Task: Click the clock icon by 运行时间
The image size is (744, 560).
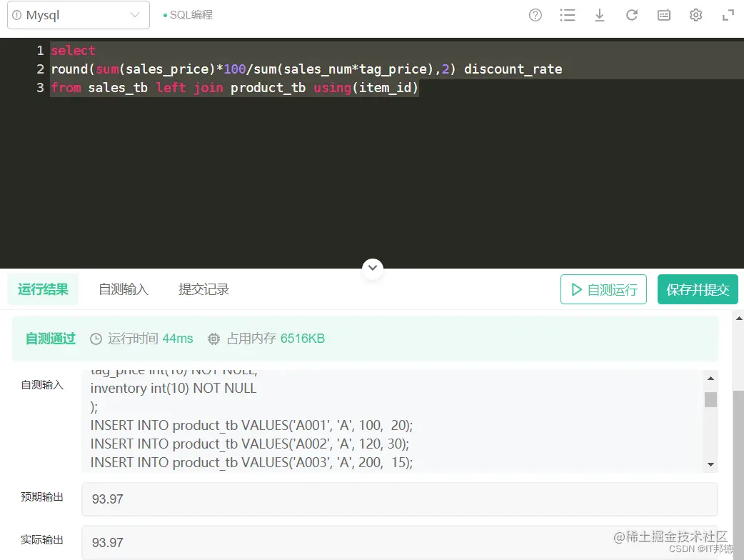Action: pyautogui.click(x=96, y=339)
